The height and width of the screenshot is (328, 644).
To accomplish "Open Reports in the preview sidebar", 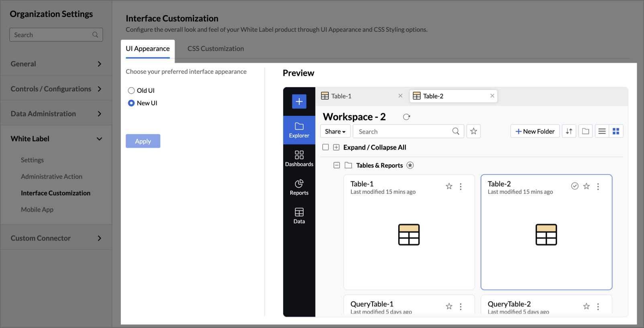I will pyautogui.click(x=299, y=187).
